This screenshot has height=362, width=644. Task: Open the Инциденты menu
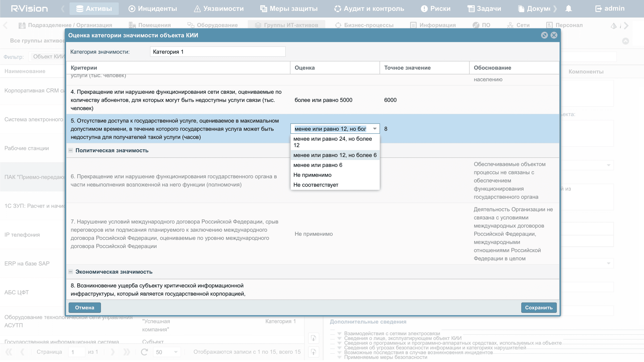point(153,9)
